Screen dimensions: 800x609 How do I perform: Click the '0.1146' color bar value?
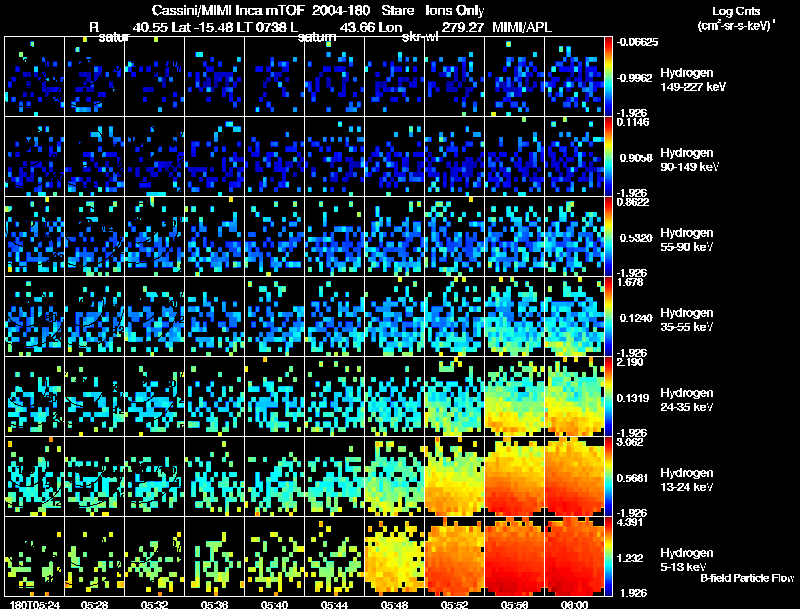633,122
